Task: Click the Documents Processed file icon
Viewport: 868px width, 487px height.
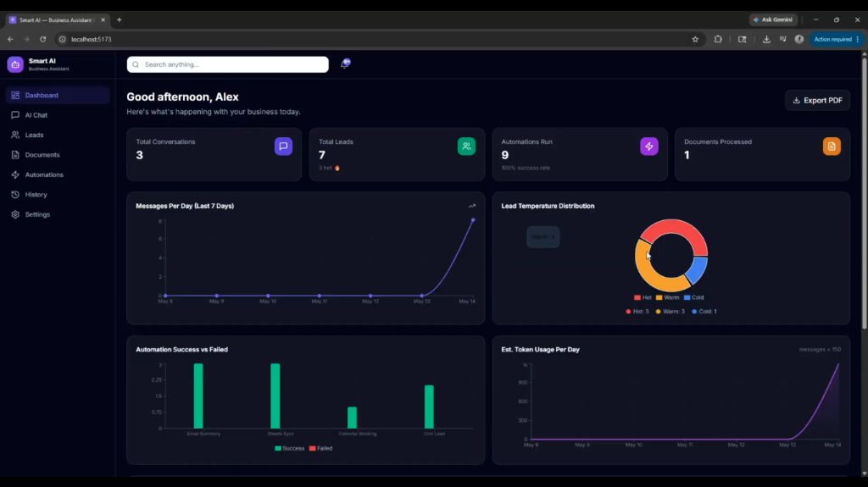Action: point(832,146)
